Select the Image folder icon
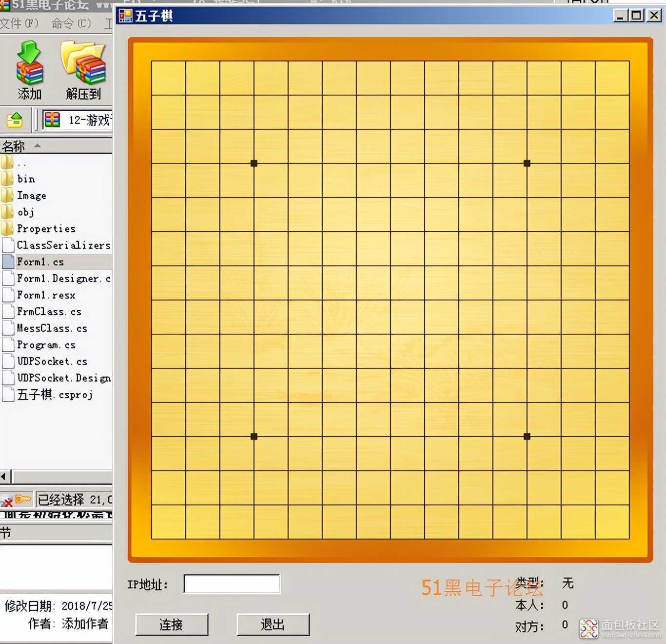 [7, 196]
